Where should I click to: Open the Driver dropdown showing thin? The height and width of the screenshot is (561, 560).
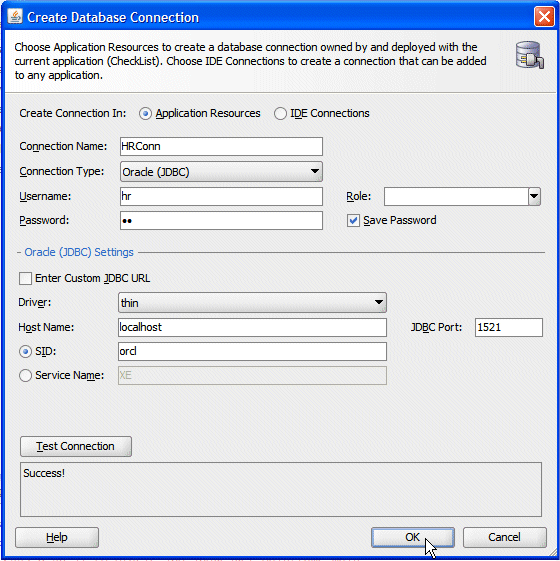tap(252, 303)
